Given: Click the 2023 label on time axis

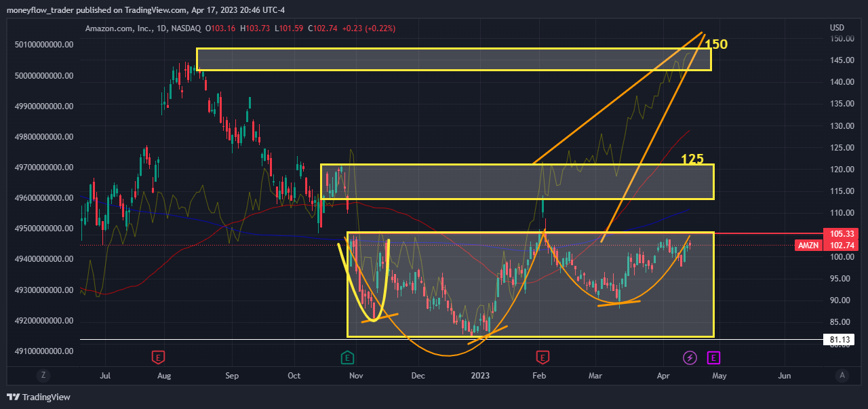Looking at the screenshot, I should pyautogui.click(x=481, y=375).
